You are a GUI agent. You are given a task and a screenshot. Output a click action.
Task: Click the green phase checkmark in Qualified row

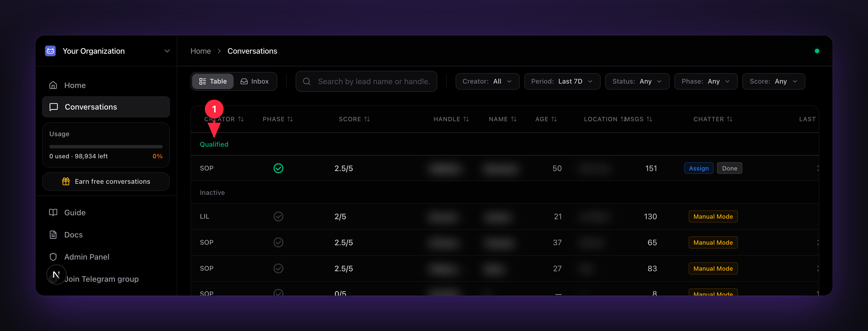pyautogui.click(x=278, y=168)
